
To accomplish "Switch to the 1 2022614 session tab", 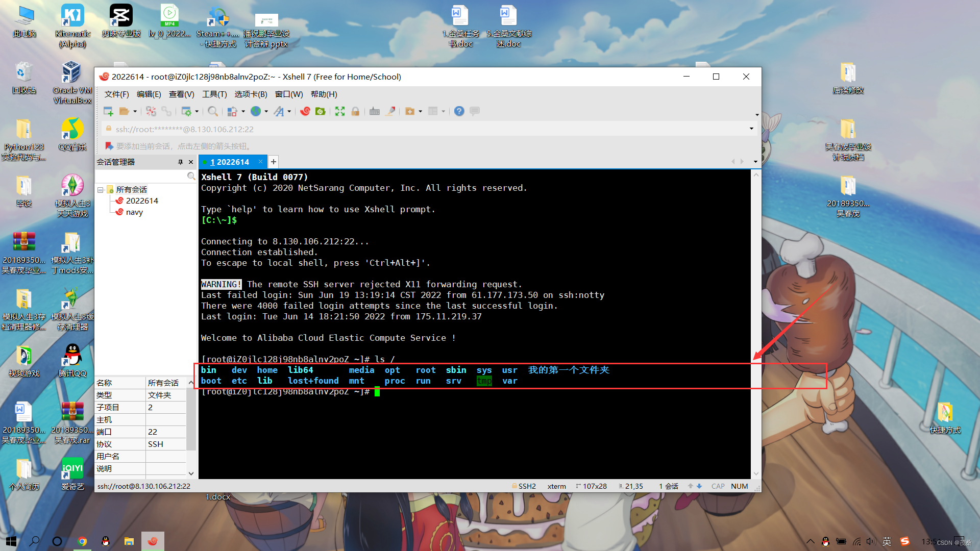I will [x=230, y=162].
